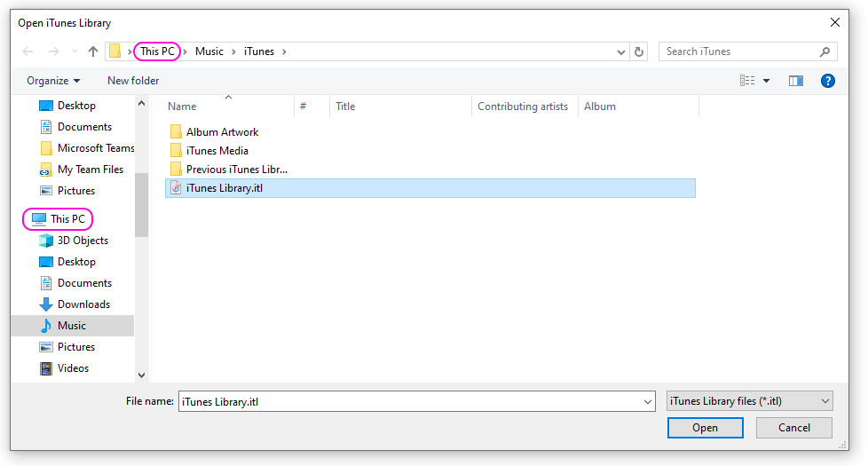Refresh the iTunes folder view
The image size is (868, 466).
(639, 52)
